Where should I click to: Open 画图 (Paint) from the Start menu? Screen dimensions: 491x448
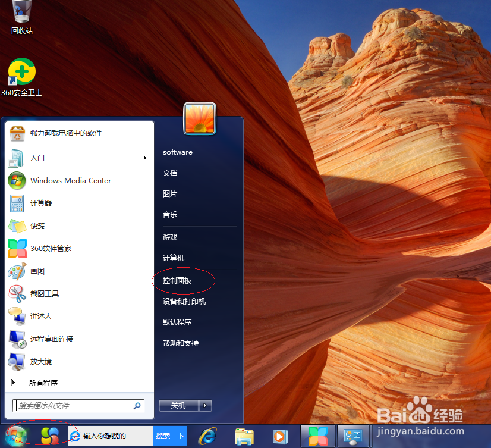coord(37,271)
